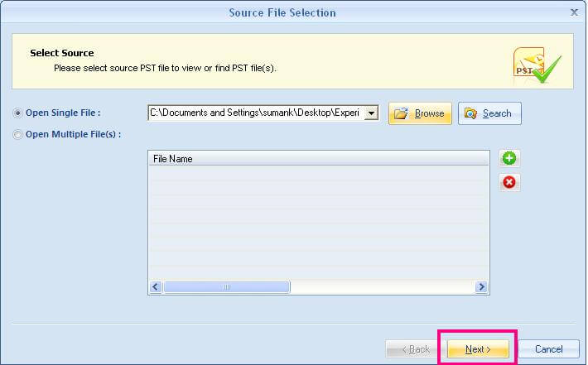The height and width of the screenshot is (365, 588).
Task: Click the right scroll arrow of file list
Action: [x=481, y=287]
